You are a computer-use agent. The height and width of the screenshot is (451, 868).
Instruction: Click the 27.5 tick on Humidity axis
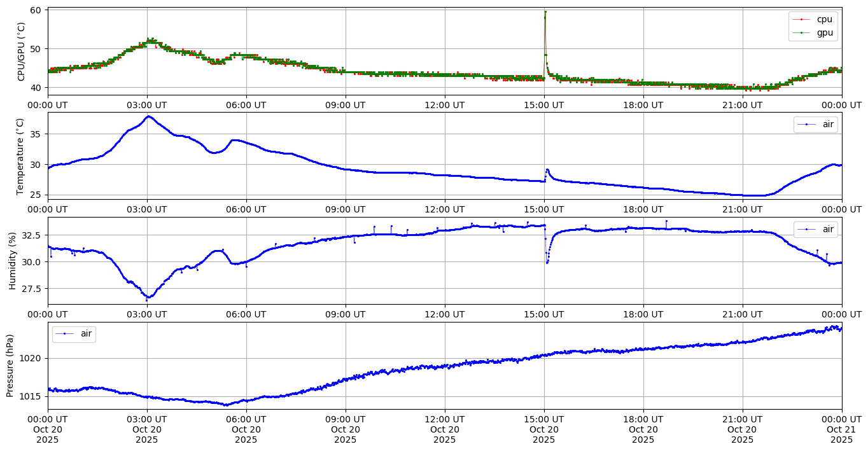(x=31, y=289)
